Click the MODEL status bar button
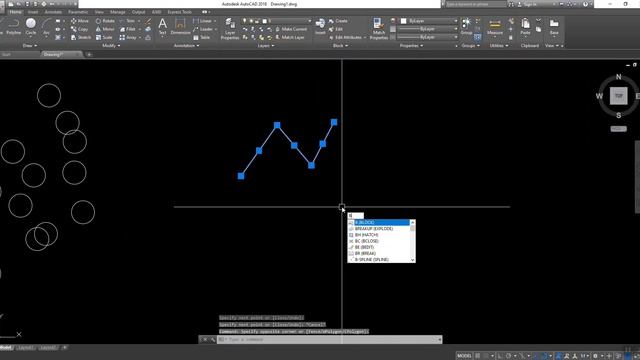The height and width of the screenshot is (360, 640). pos(464,356)
